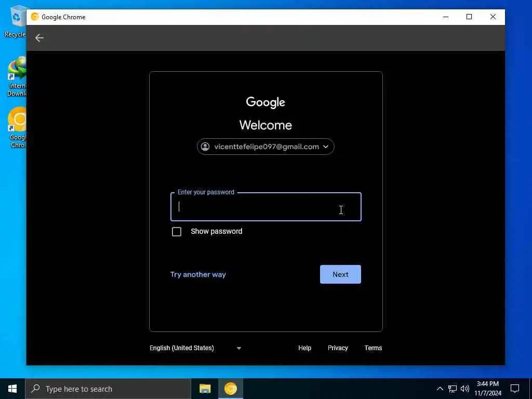
Task: Go back using the left arrow
Action: [39, 37]
